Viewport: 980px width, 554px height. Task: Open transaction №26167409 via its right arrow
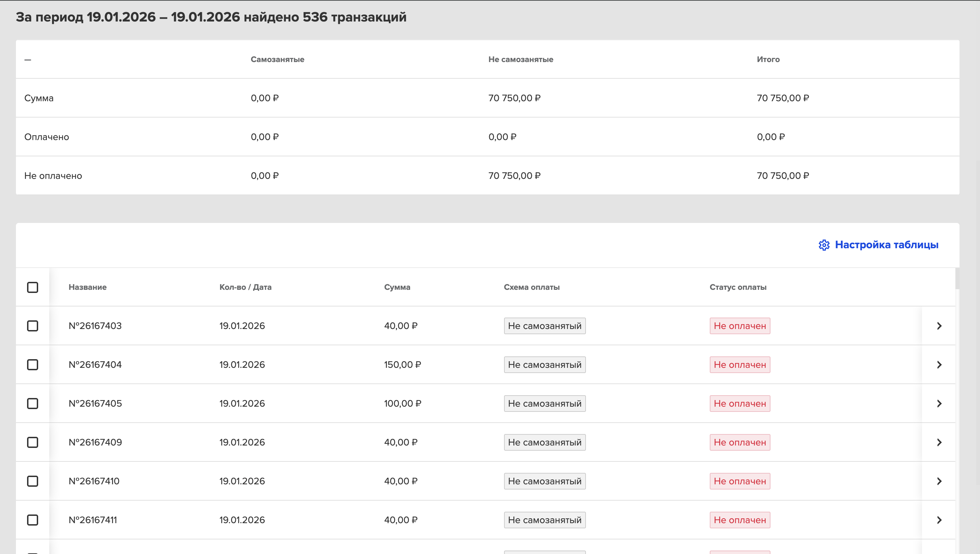point(939,442)
